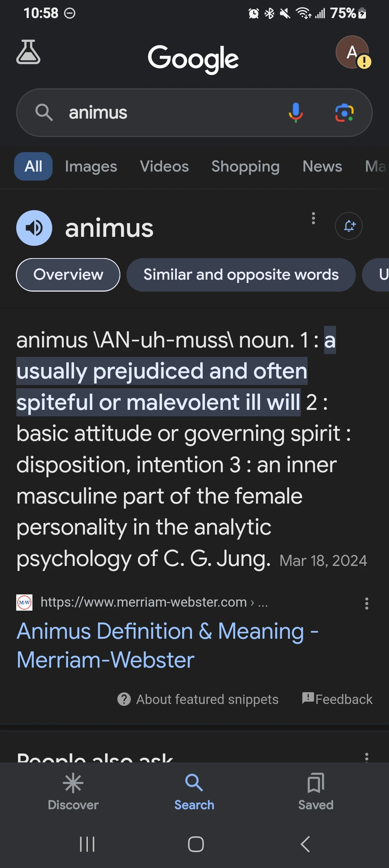Select Similar and opposite words chip
The image size is (389, 868).
pyautogui.click(x=241, y=275)
